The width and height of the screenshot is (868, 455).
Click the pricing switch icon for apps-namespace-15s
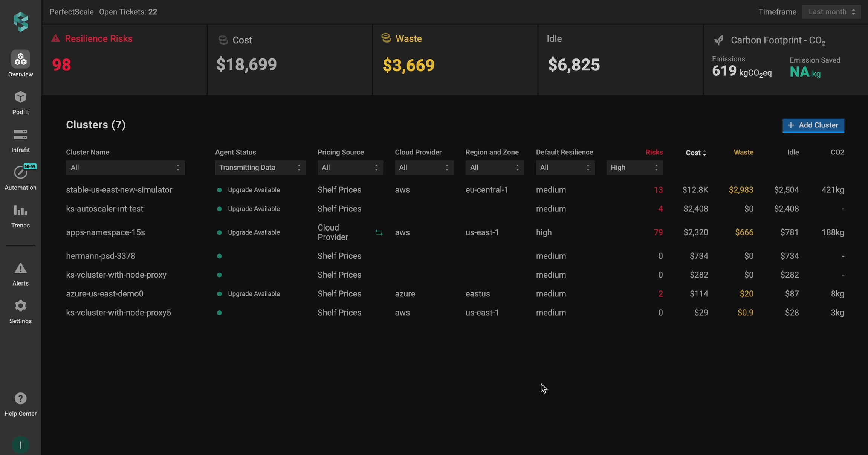coord(379,233)
